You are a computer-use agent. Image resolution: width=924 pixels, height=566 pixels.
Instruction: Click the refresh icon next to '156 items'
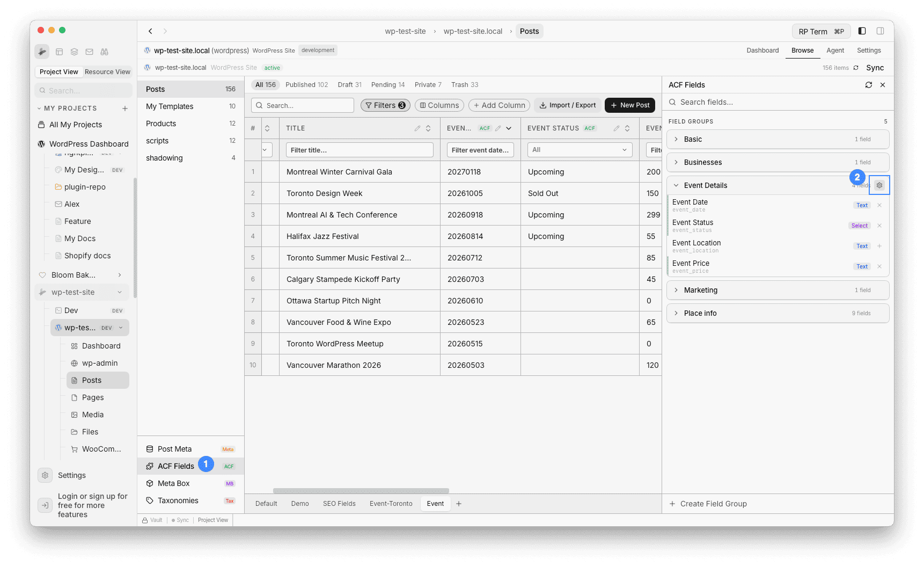pyautogui.click(x=856, y=68)
